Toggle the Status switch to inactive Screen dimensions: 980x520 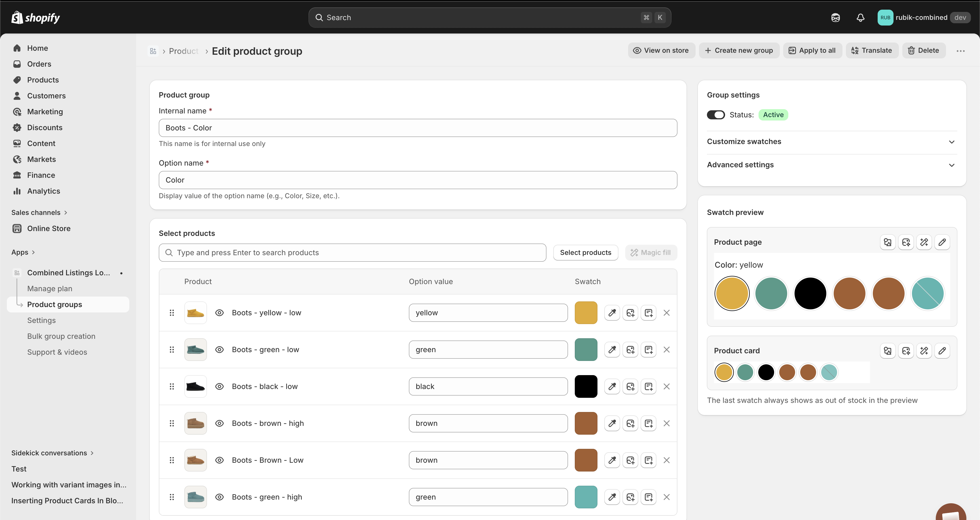pyautogui.click(x=716, y=115)
